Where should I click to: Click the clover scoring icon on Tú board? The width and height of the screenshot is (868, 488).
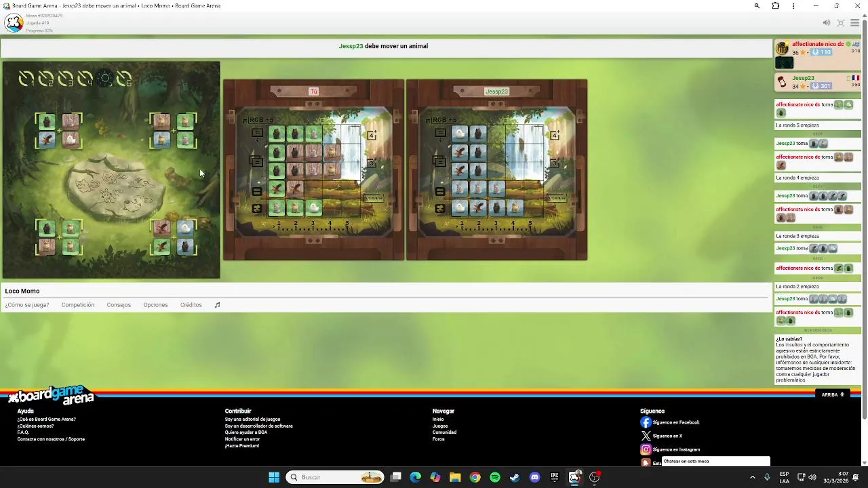coord(257,209)
